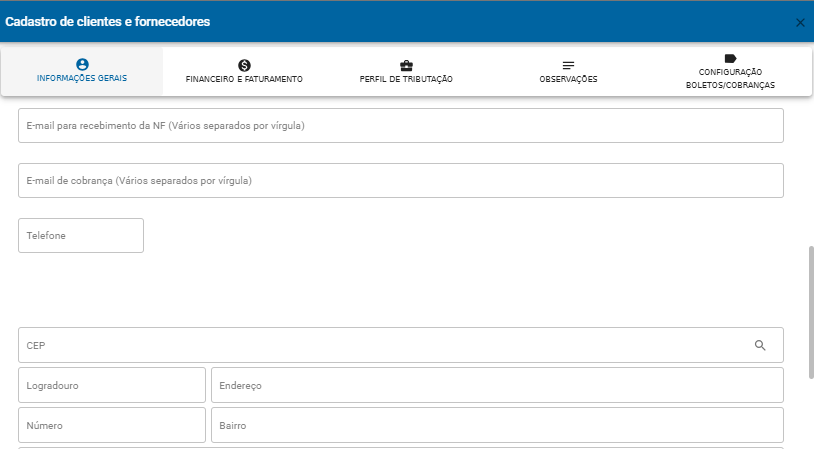Click the person icon for Informações Gerais

click(82, 64)
